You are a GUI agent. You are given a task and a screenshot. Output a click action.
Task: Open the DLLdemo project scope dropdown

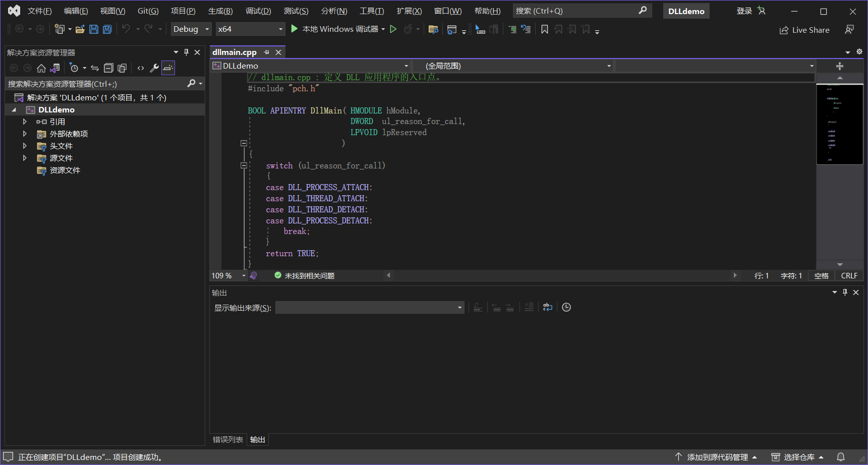pos(311,66)
